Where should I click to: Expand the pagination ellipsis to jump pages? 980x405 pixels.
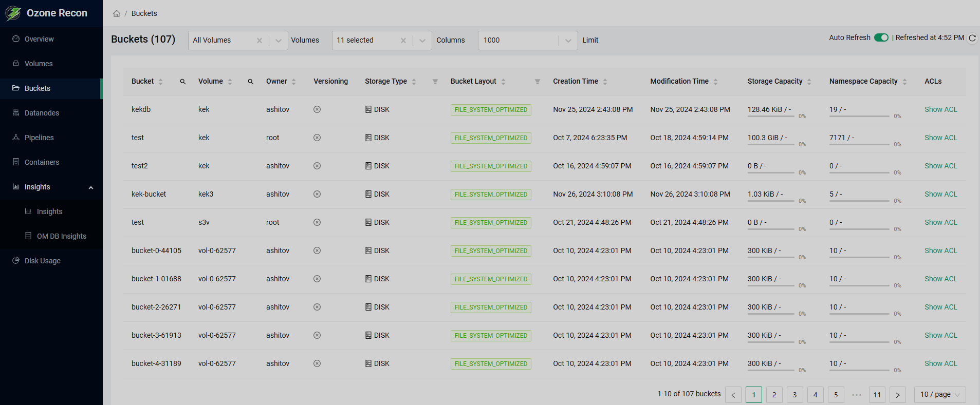pos(857,395)
